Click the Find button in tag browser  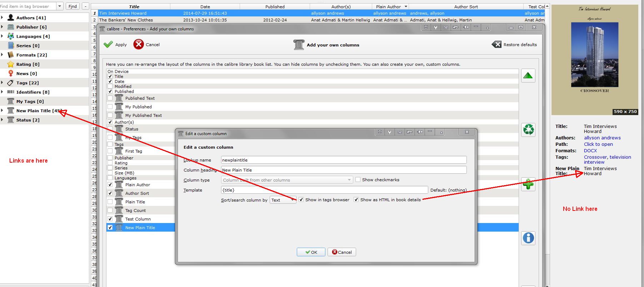point(73,6)
